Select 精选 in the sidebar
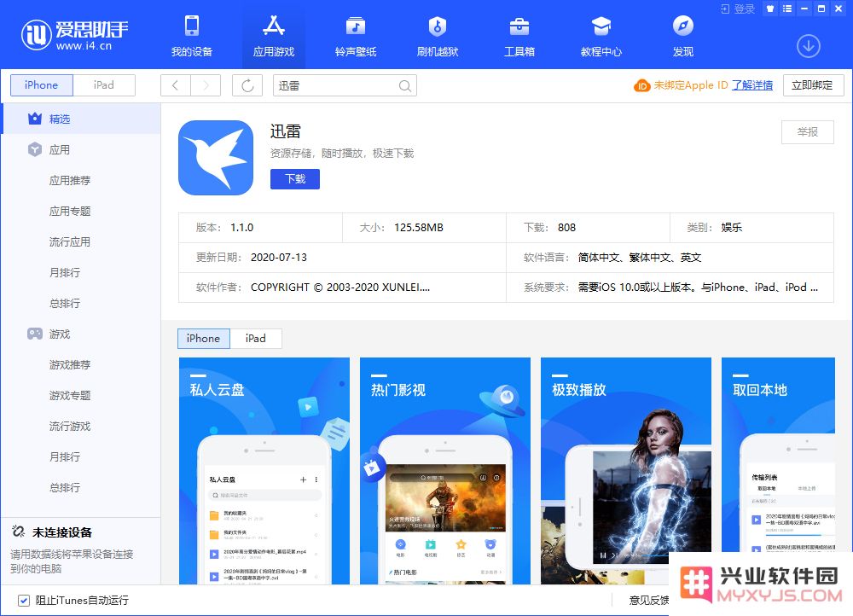The image size is (853, 616). coord(82,119)
